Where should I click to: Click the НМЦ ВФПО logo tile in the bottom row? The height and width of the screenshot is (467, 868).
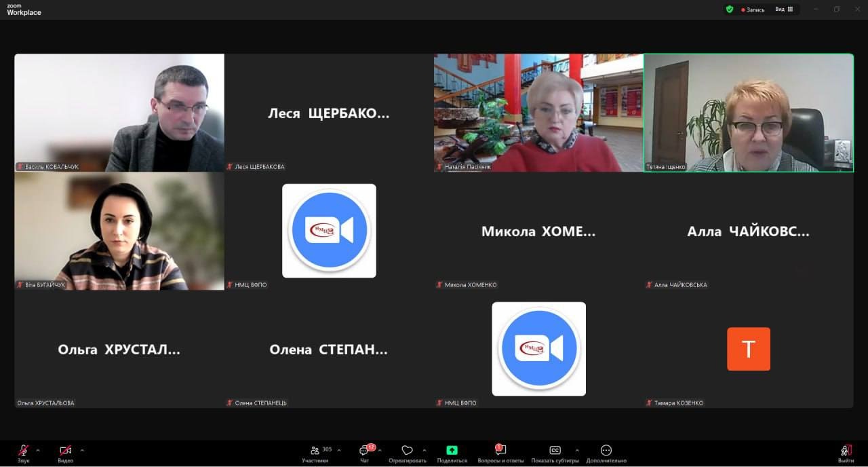click(538, 349)
